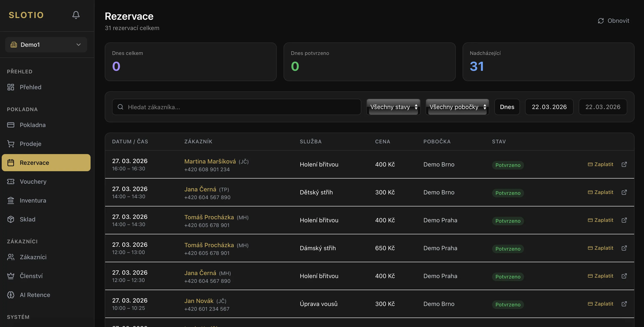Open Jana Černá Dětský střih external link
Viewport: 644px width, 327px height.
[x=624, y=192]
